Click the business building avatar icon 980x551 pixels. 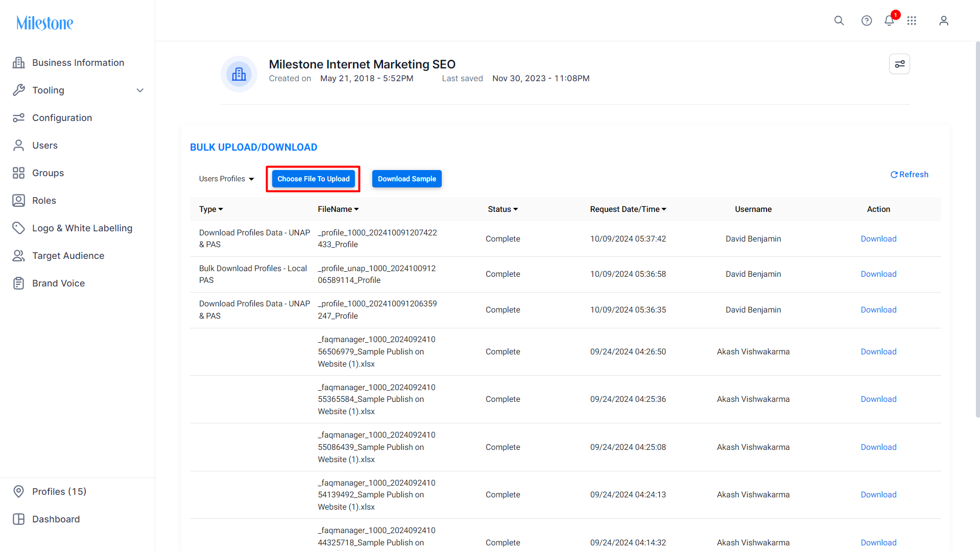[239, 74]
